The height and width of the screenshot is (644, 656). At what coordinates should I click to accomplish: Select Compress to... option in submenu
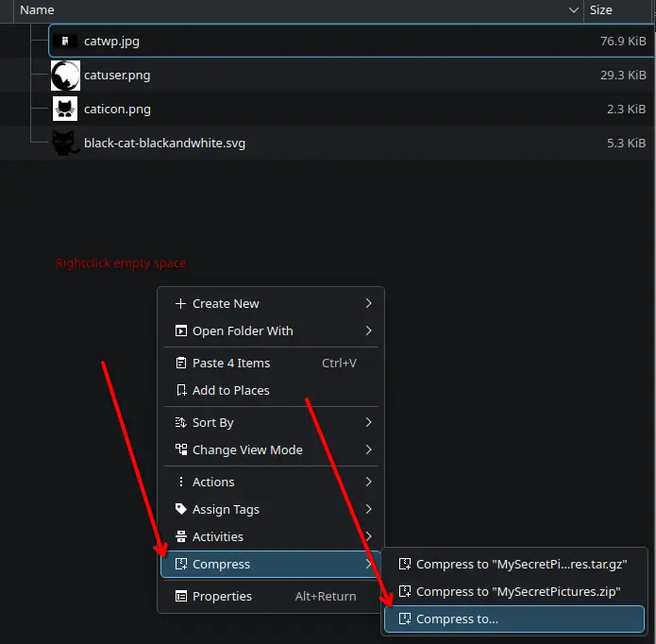tap(457, 619)
